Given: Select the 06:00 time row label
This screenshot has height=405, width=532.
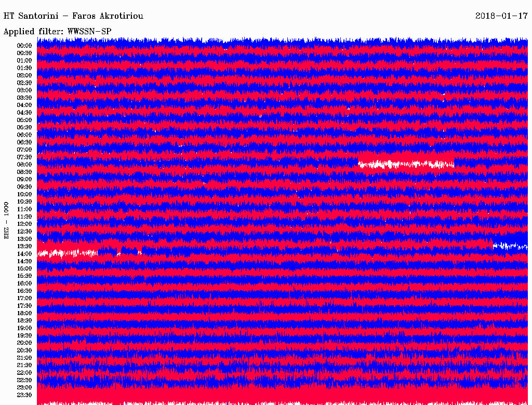Looking at the screenshot, I should (24, 135).
